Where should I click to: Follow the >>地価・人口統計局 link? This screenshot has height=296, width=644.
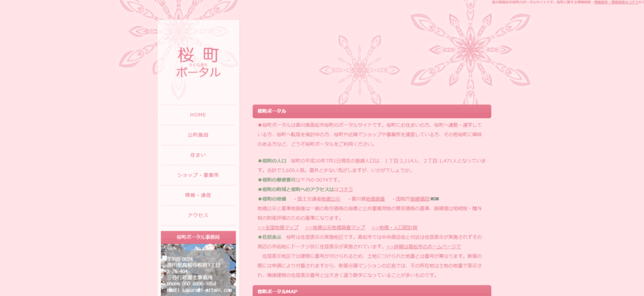394,227
